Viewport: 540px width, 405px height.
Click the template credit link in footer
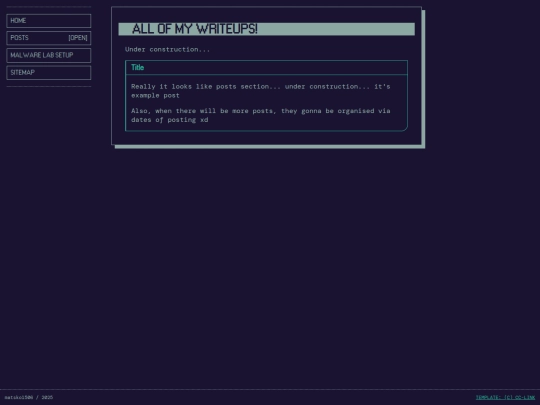[x=505, y=397]
